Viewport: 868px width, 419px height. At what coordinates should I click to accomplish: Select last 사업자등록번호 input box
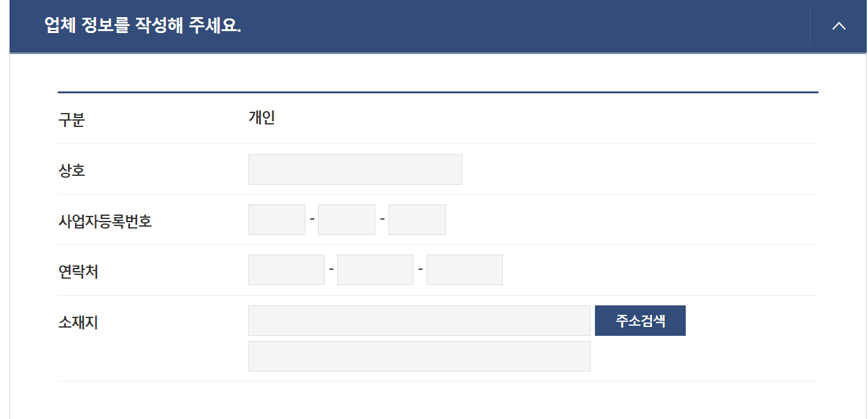(x=417, y=220)
